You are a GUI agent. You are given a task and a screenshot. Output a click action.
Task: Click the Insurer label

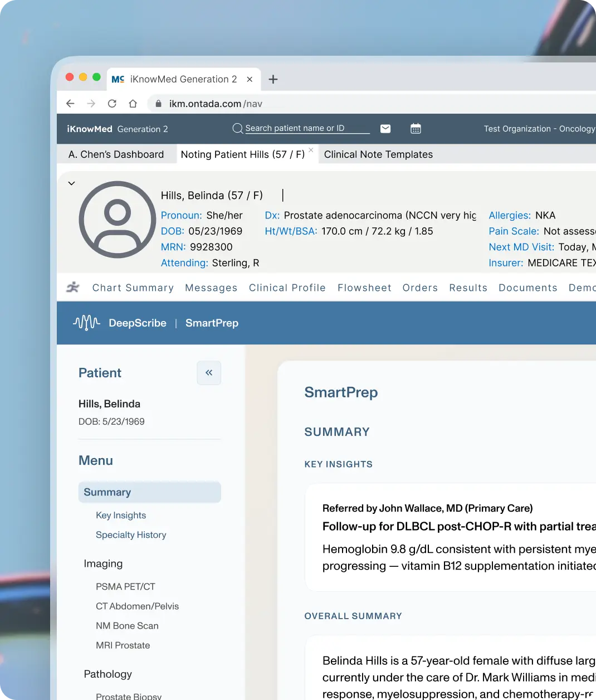point(506,263)
